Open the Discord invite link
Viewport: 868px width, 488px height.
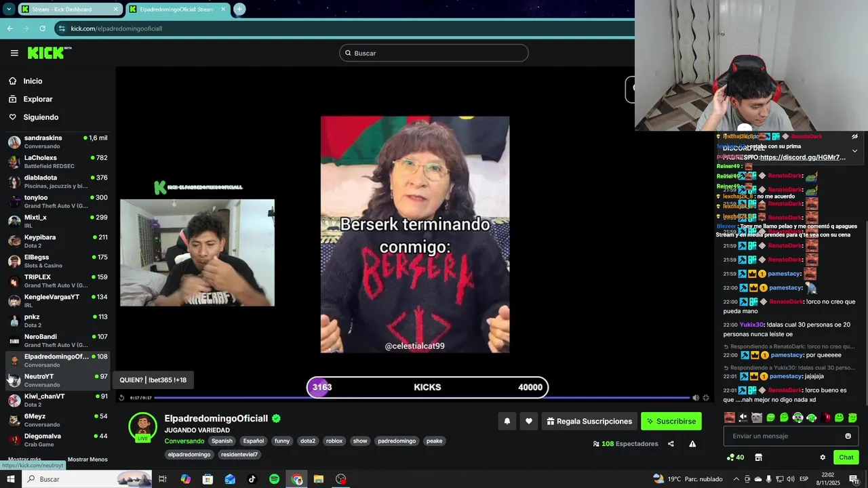point(803,157)
